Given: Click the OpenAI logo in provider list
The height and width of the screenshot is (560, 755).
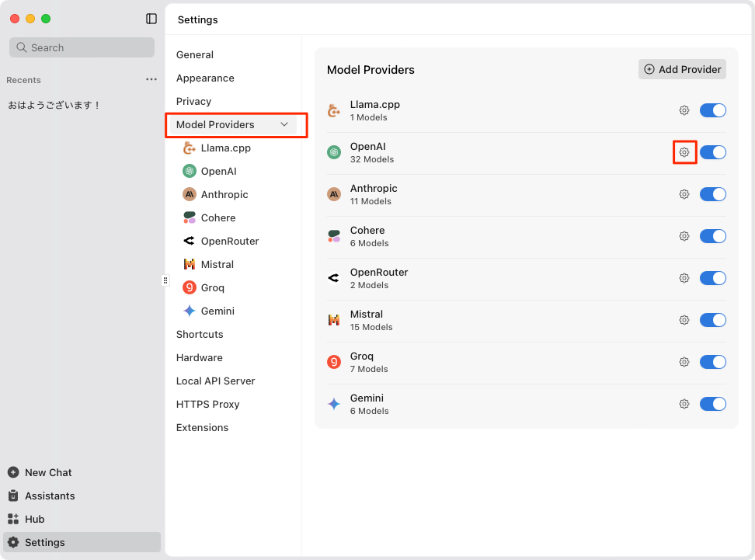Looking at the screenshot, I should pyautogui.click(x=334, y=152).
